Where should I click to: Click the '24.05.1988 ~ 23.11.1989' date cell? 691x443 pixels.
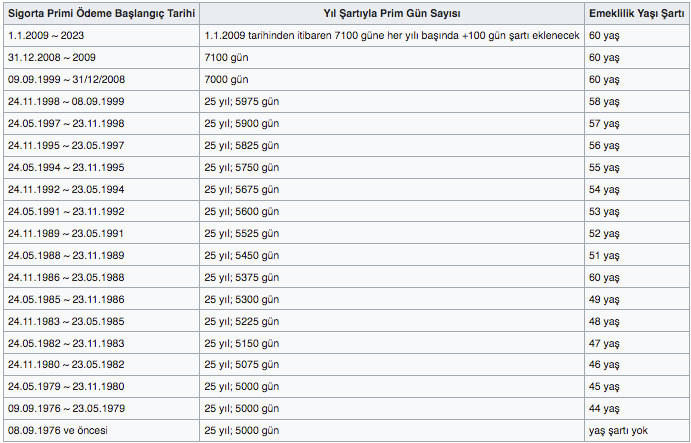[x=101, y=255]
